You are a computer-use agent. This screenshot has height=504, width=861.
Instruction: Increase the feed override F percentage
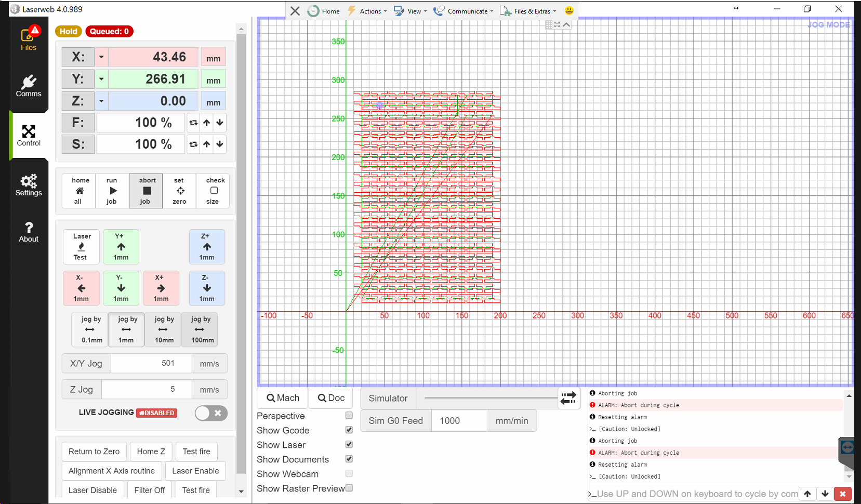(207, 123)
